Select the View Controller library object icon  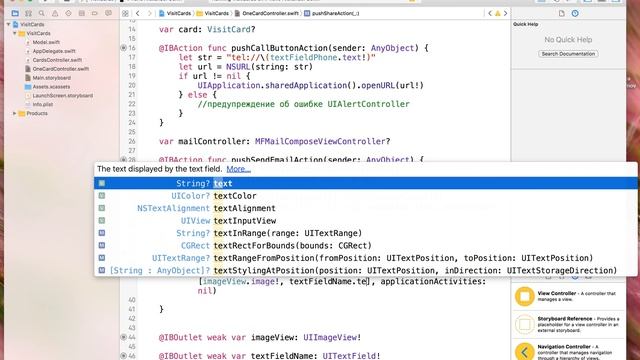pos(524,296)
